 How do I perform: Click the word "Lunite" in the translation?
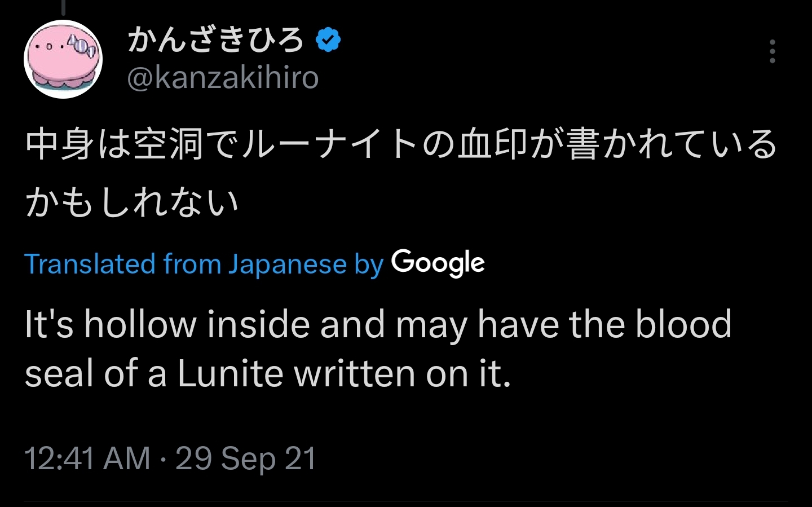tap(230, 373)
